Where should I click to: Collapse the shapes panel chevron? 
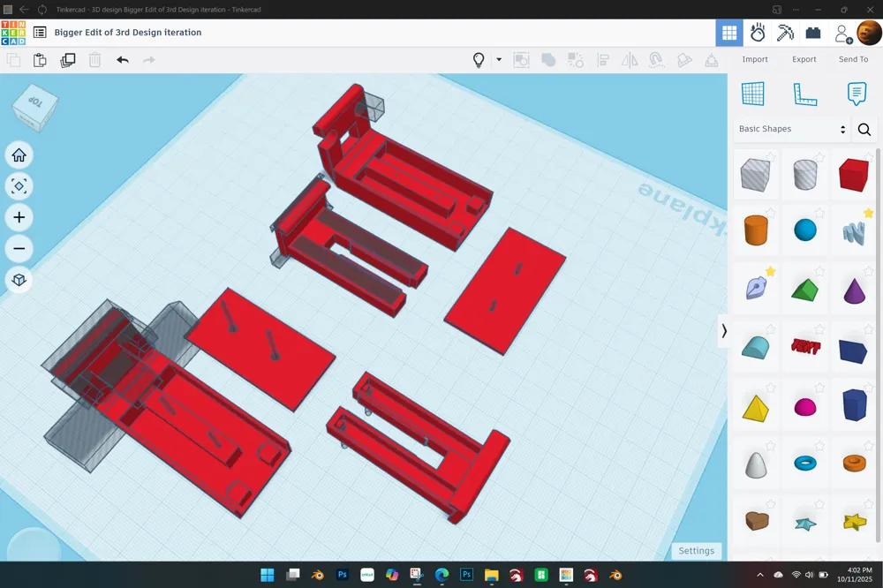(x=724, y=331)
